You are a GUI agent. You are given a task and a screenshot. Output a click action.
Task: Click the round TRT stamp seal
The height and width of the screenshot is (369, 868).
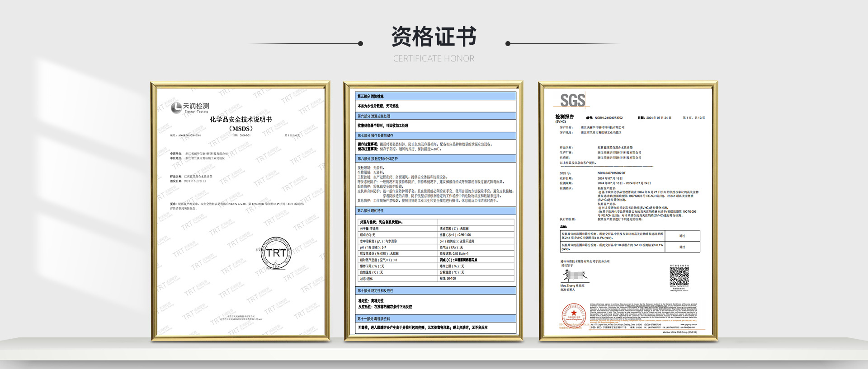pyautogui.click(x=276, y=253)
